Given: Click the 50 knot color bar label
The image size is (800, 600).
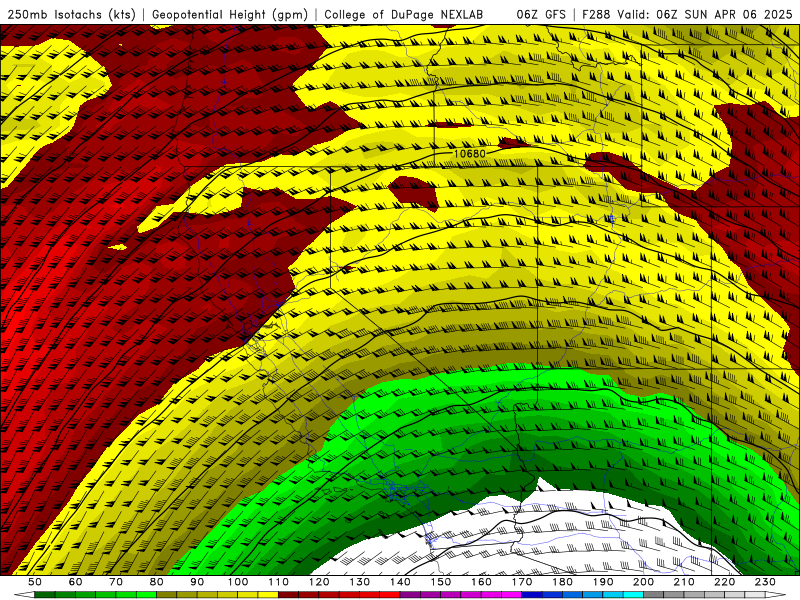Looking at the screenshot, I should (x=35, y=582).
